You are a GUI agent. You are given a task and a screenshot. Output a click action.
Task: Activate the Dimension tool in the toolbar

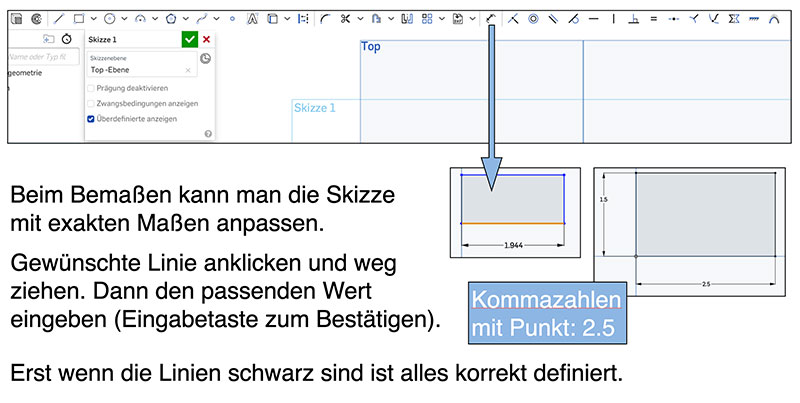490,18
